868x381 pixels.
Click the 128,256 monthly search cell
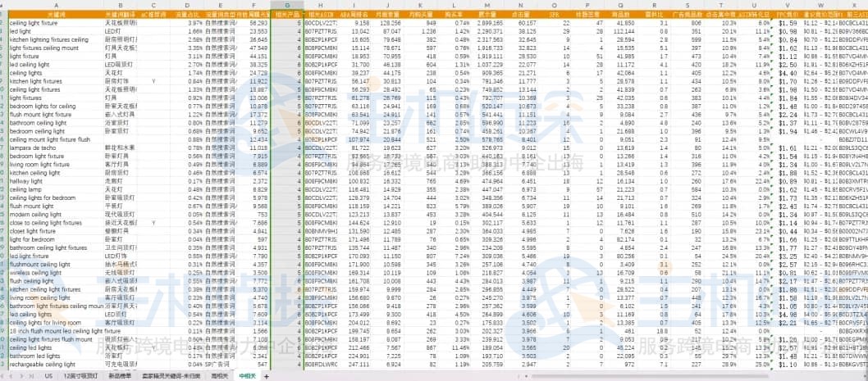click(x=387, y=23)
